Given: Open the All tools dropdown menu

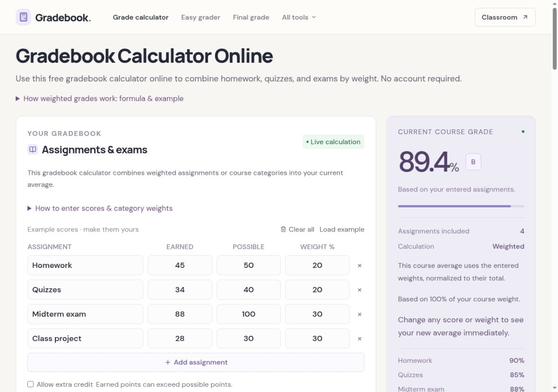Looking at the screenshot, I should [x=299, y=17].
